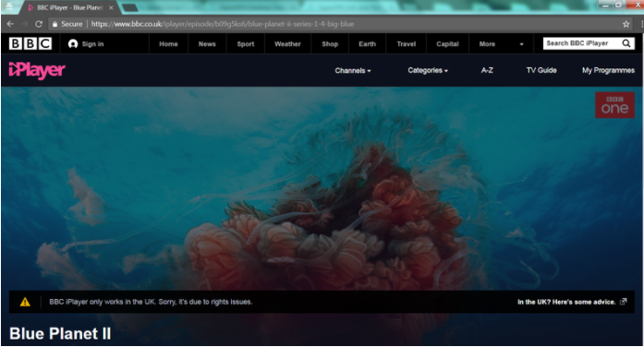Open the external link icon beside advice

[x=623, y=302]
